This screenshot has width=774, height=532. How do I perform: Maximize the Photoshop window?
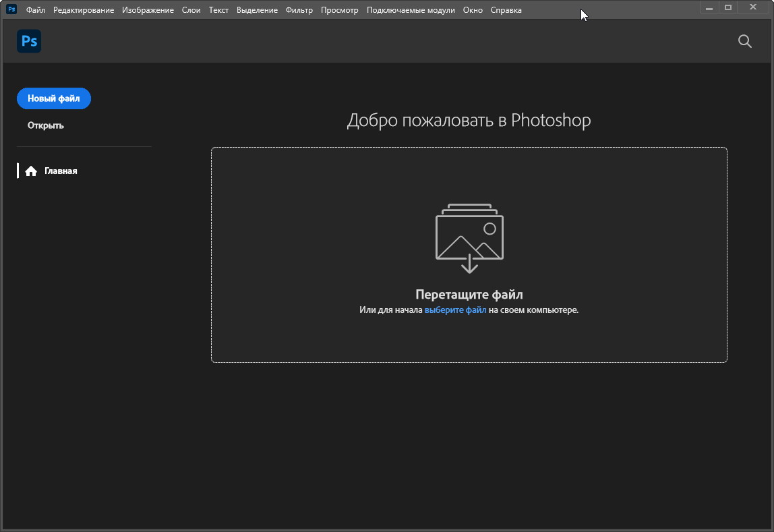pyautogui.click(x=728, y=8)
